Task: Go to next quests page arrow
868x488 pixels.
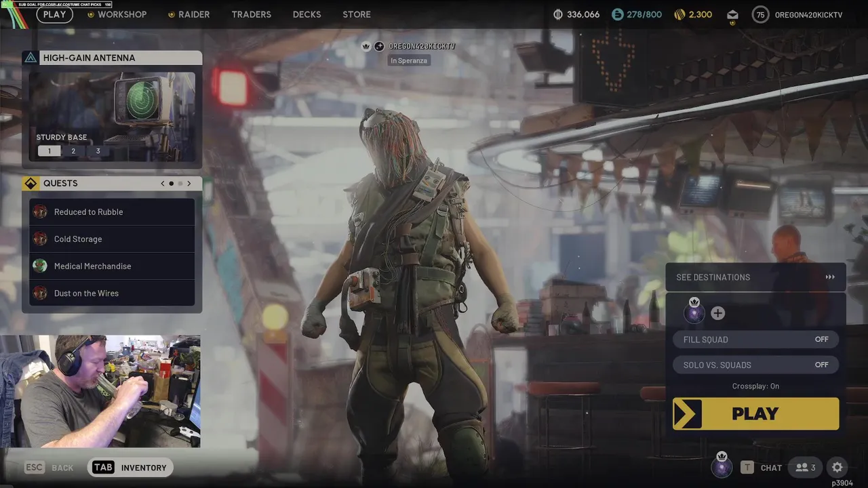Action: point(189,184)
